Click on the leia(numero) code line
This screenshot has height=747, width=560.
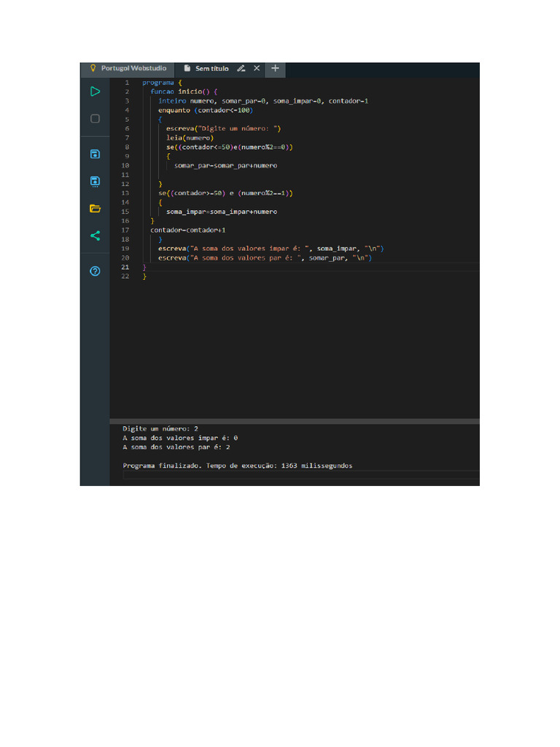click(x=190, y=138)
